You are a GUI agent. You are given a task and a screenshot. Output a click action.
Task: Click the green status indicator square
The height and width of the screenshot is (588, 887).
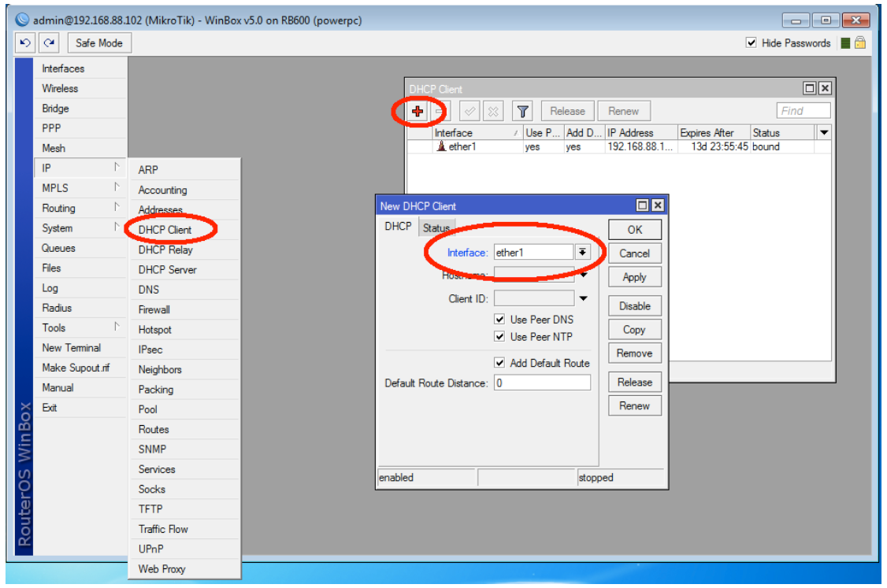845,43
